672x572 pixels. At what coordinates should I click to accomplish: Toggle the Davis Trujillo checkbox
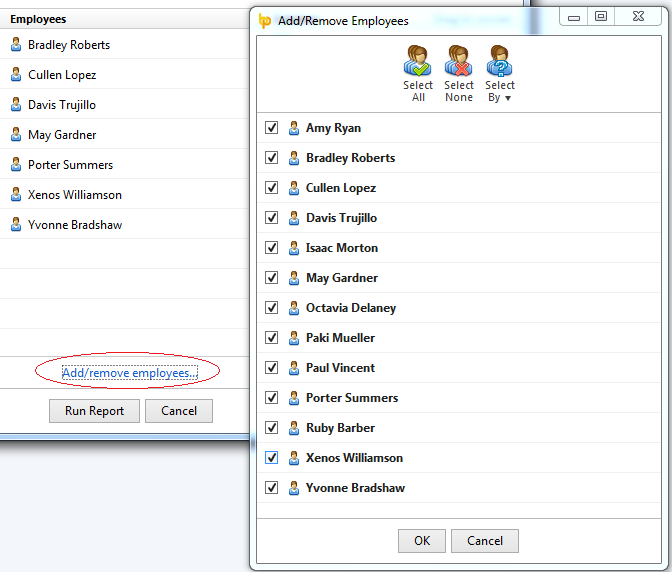tap(271, 218)
